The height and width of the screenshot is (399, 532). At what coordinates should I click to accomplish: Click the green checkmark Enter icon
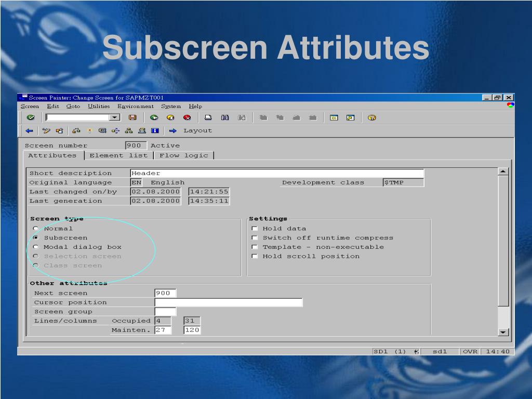(31, 117)
